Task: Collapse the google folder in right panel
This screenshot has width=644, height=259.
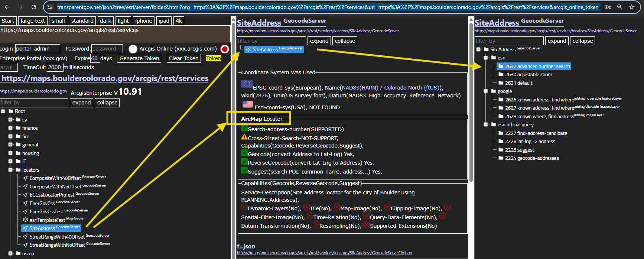Action: [x=486, y=91]
